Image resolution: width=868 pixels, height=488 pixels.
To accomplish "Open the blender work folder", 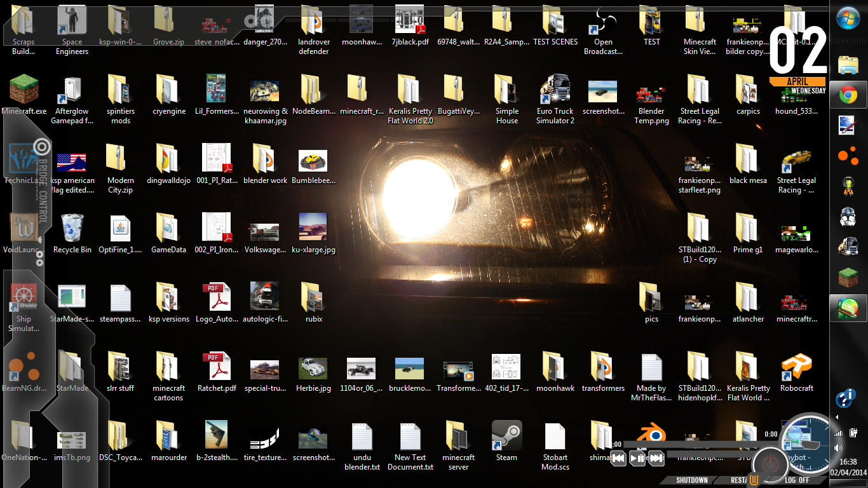I will click(265, 165).
